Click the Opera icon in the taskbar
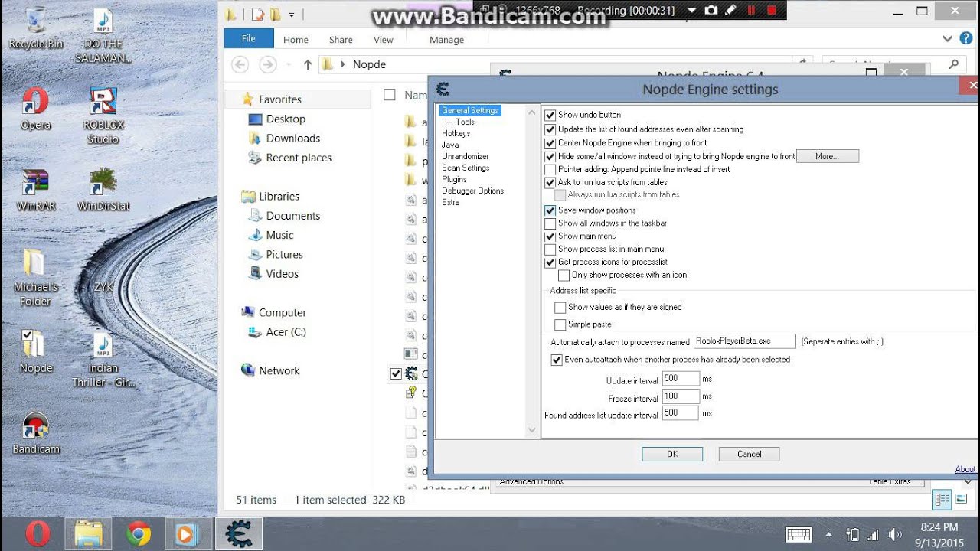Image resolution: width=980 pixels, height=551 pixels. (38, 533)
